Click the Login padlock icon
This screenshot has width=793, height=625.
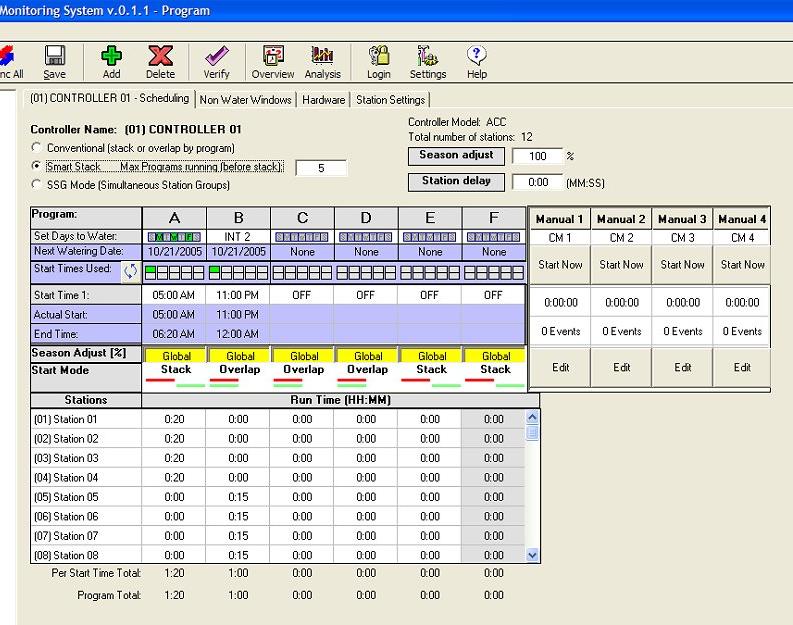[379, 56]
